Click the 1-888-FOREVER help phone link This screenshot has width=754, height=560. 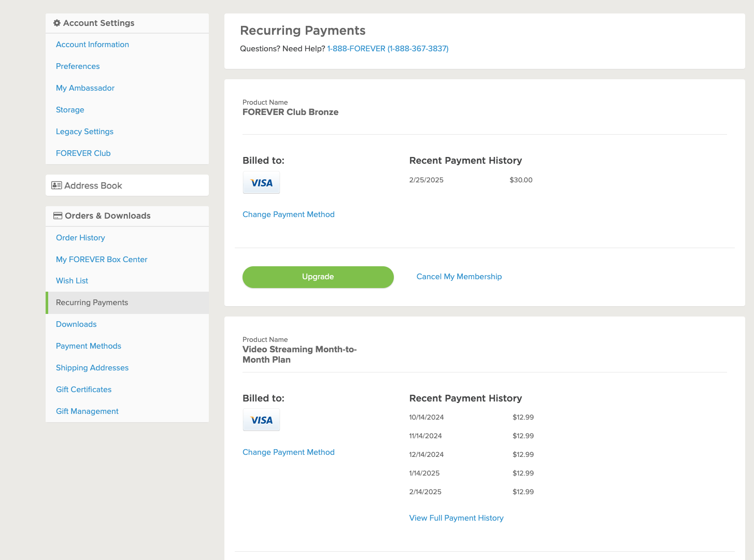tap(388, 49)
